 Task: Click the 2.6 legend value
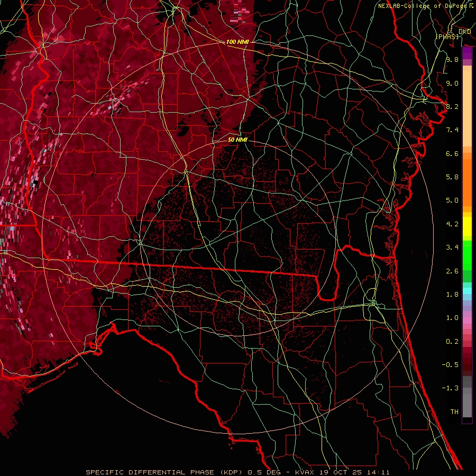tap(452, 271)
